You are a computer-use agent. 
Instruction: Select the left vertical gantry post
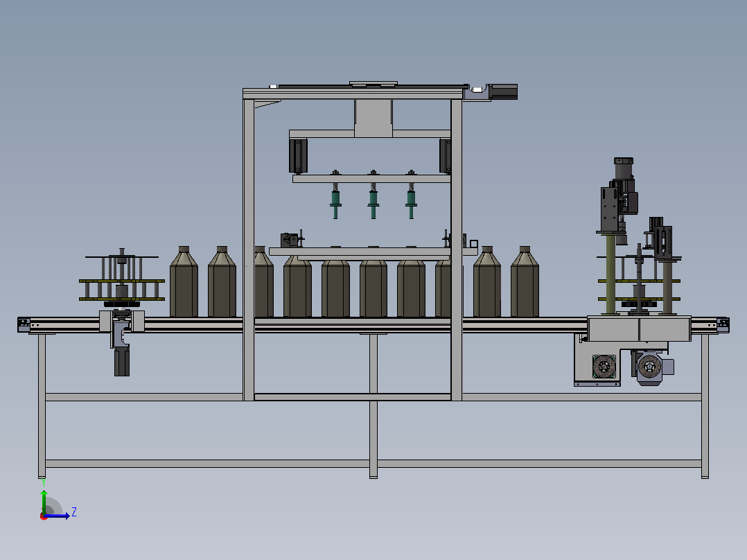pos(249,250)
